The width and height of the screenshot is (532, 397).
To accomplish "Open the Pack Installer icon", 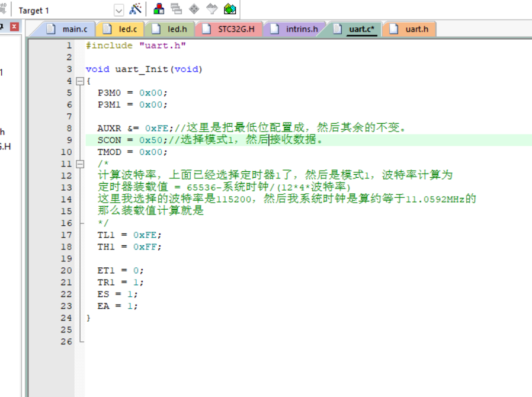I will pyautogui.click(x=230, y=9).
